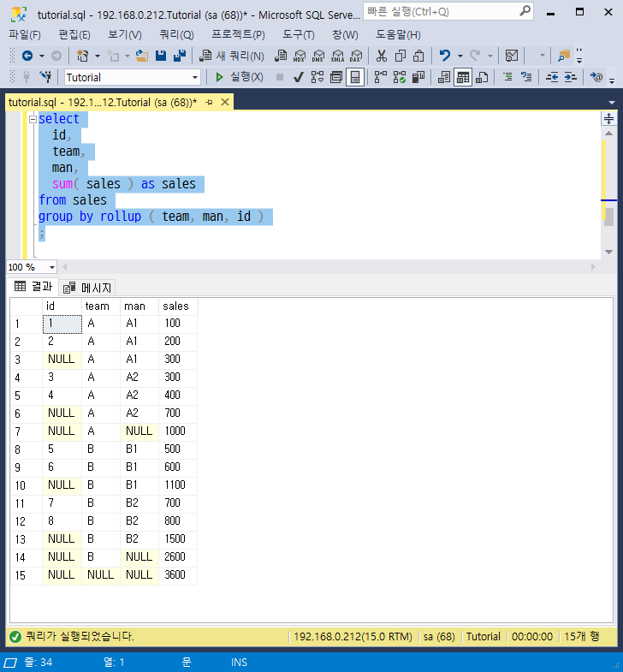Open the document tab list dropdown
Screen dimensions: 623x672
click(611, 103)
